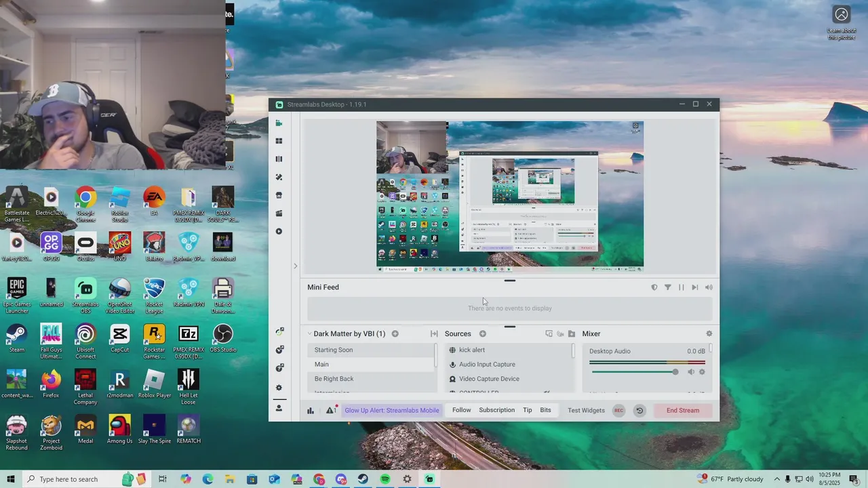Open replay buffer icon next to REC
The width and height of the screenshot is (868, 488).
639,410
